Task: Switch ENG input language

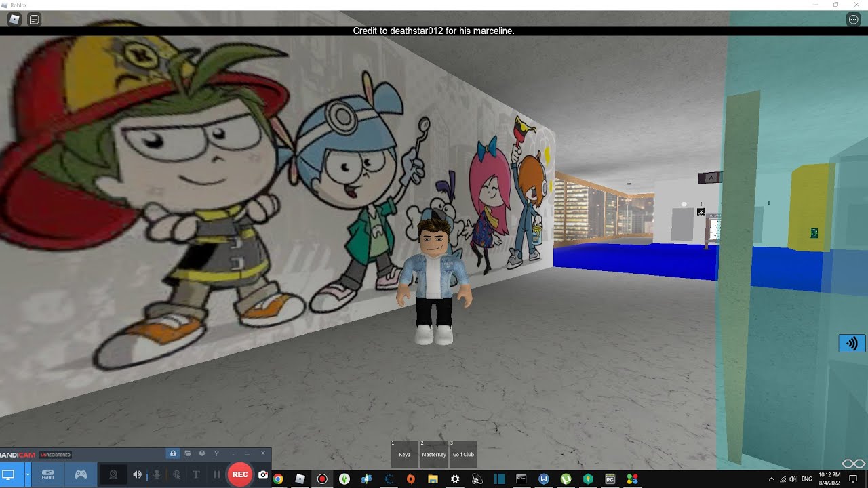Action: pyautogui.click(x=806, y=479)
